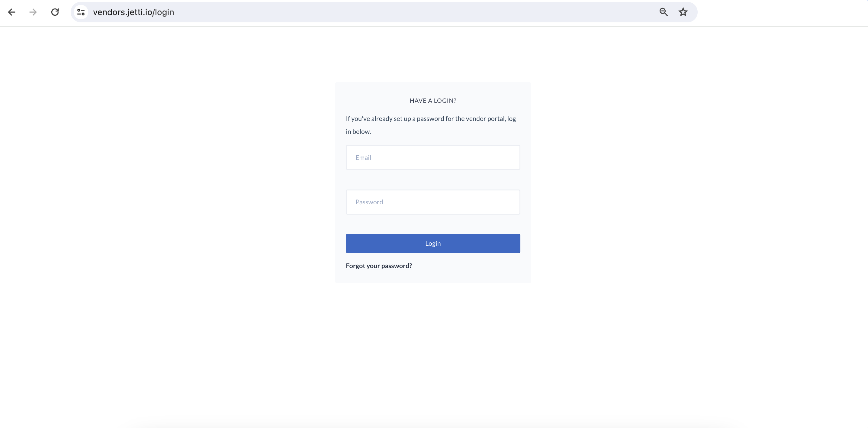The image size is (868, 428).
Task: Submit the blue Login button
Action: tap(433, 244)
